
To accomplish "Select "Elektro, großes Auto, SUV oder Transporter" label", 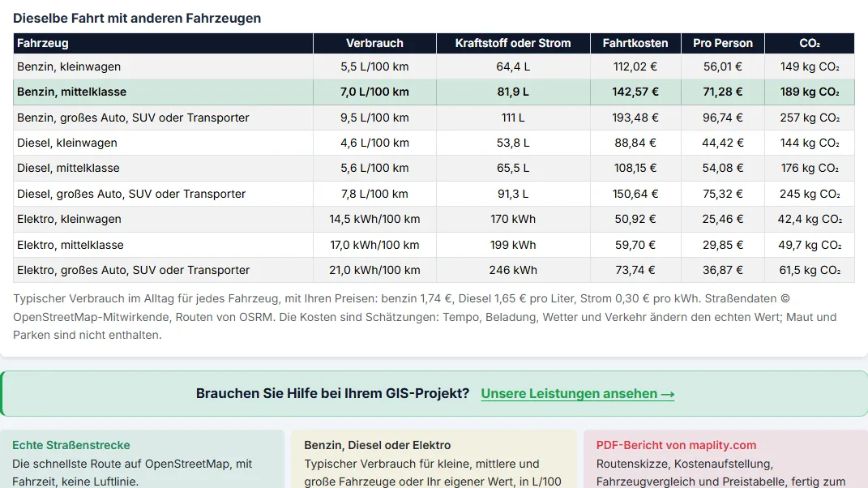I will pyautogui.click(x=134, y=270).
